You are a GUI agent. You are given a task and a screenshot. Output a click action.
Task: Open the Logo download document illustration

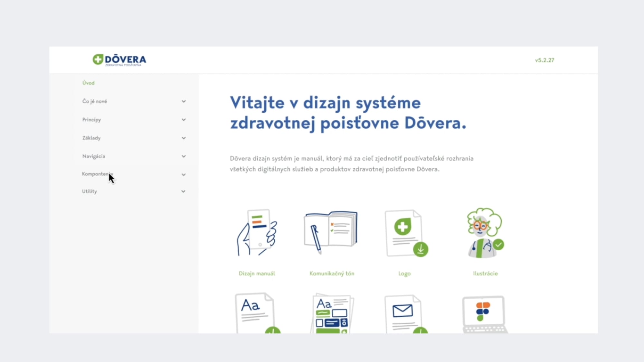[x=406, y=234]
